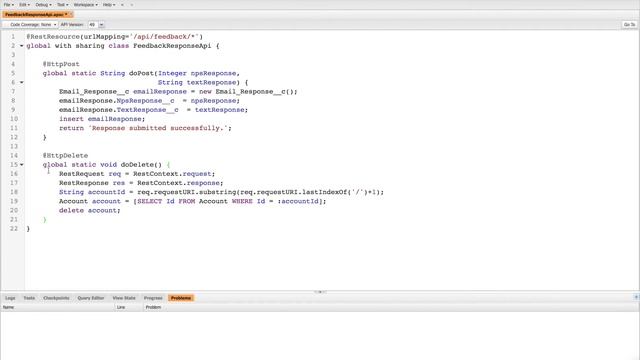Switch to the Logs tab

point(10,298)
